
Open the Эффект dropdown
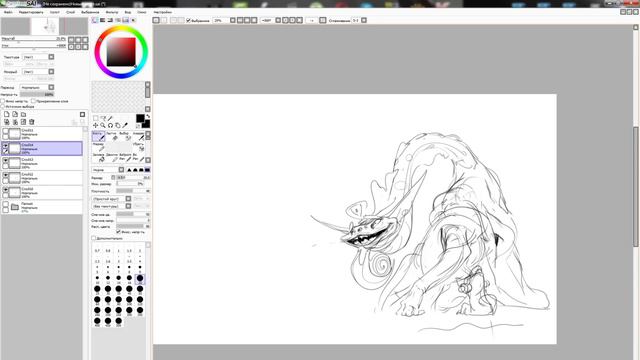click(38, 72)
